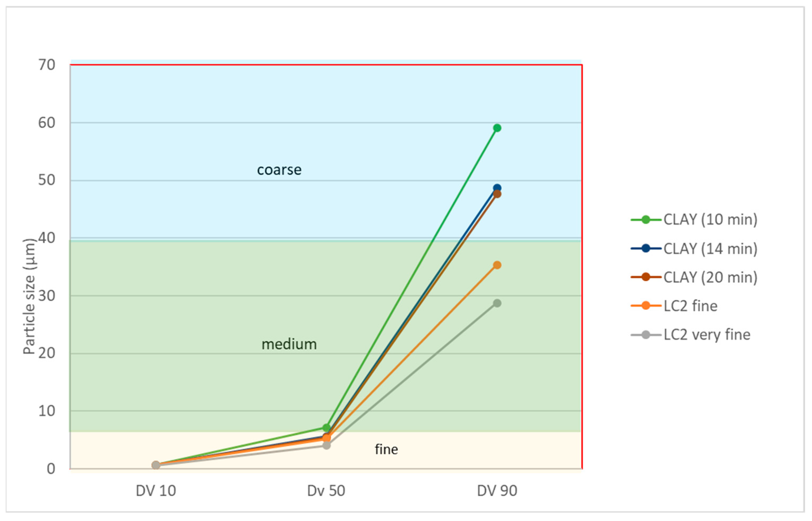Click the "CLAY (10 min)" legend text
This screenshot has width=812, height=521.
[710, 220]
